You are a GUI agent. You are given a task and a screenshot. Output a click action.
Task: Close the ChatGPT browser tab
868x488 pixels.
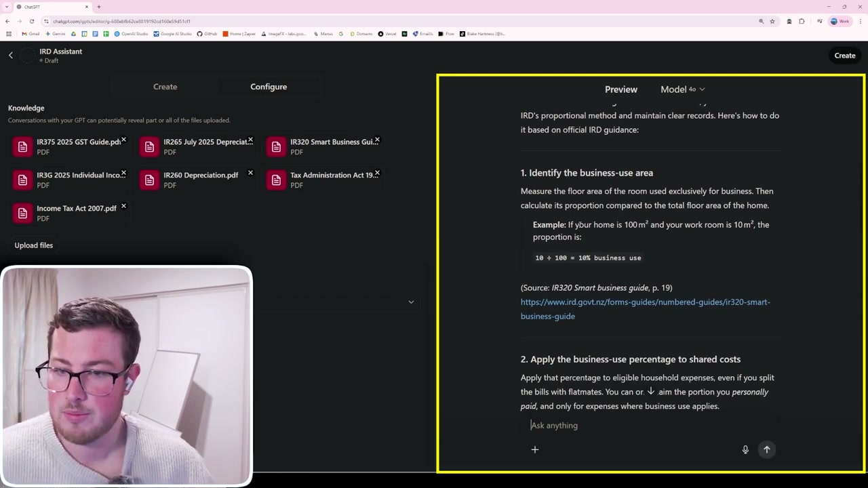(x=87, y=7)
